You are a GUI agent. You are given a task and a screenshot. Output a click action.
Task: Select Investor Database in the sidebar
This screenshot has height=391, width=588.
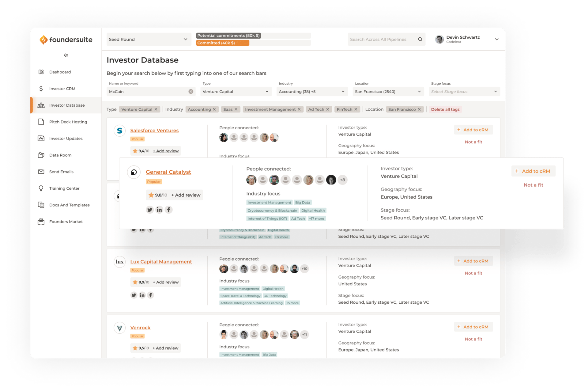[x=66, y=105]
